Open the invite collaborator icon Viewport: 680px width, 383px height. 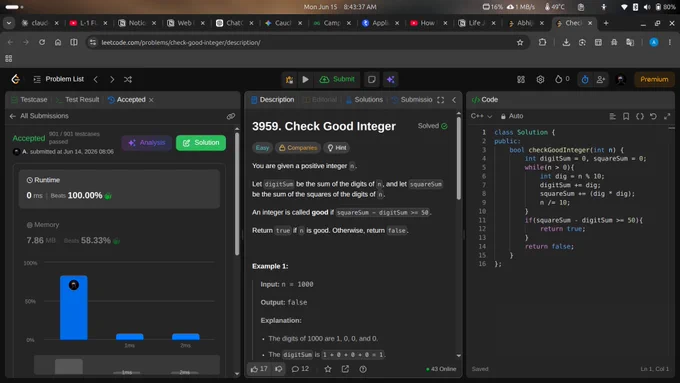[601, 79]
